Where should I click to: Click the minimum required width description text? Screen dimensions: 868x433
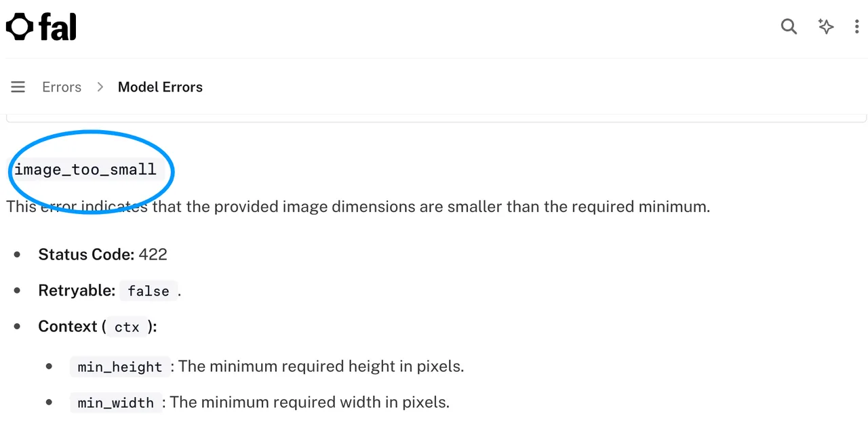point(310,403)
